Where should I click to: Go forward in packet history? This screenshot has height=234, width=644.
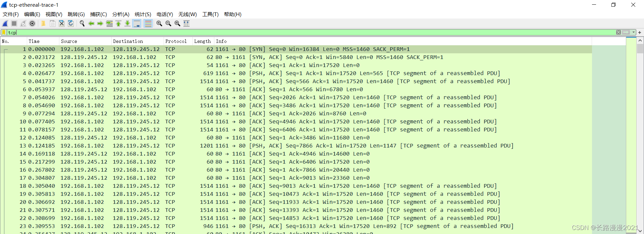tap(100, 23)
